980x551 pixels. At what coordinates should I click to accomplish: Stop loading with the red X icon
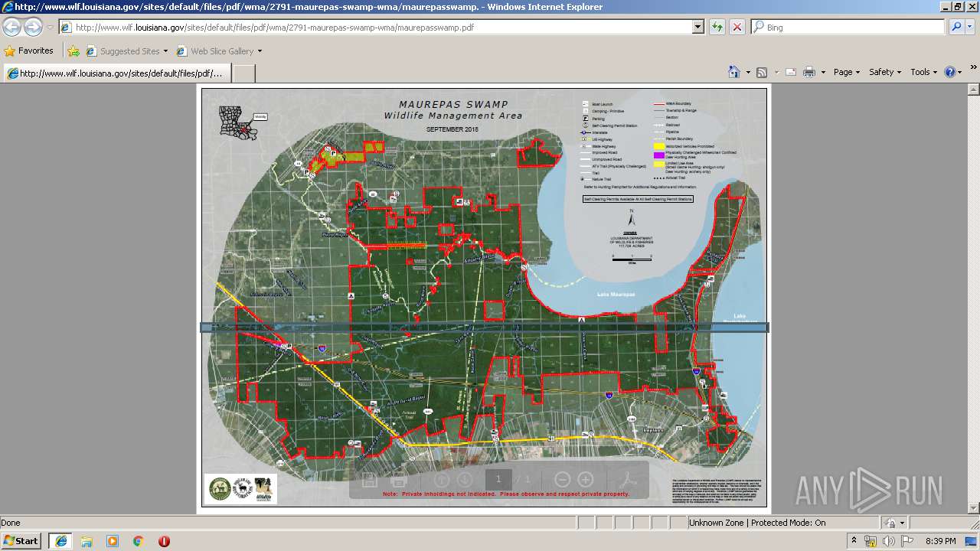737,27
